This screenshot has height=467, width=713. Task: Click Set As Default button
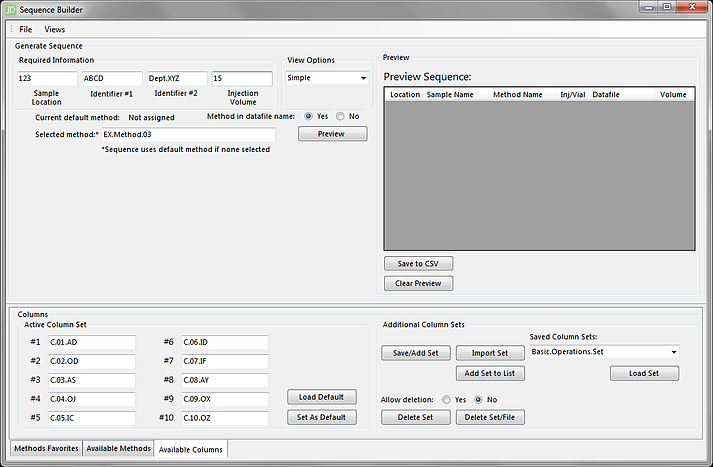tap(321, 417)
